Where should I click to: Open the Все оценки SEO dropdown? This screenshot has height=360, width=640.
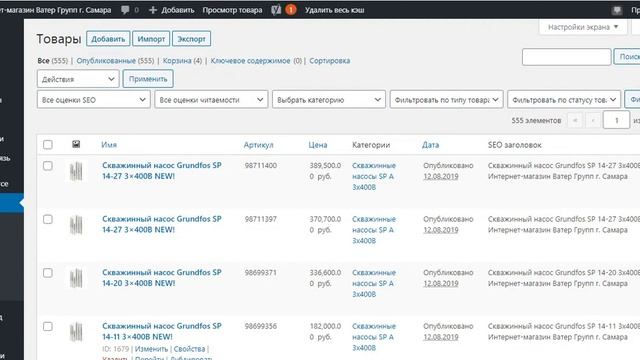(x=93, y=100)
